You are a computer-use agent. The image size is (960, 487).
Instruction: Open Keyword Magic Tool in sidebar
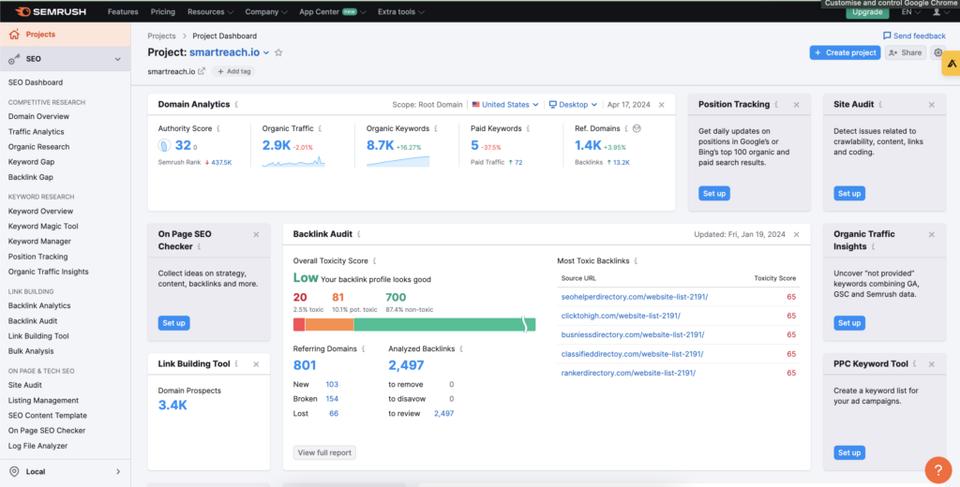[43, 226]
